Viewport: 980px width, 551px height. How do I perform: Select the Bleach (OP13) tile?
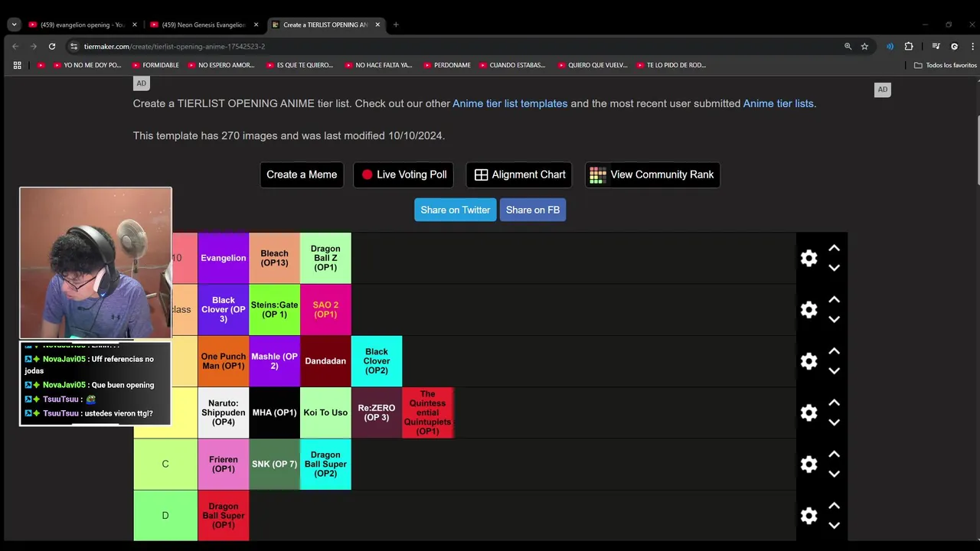tap(274, 258)
